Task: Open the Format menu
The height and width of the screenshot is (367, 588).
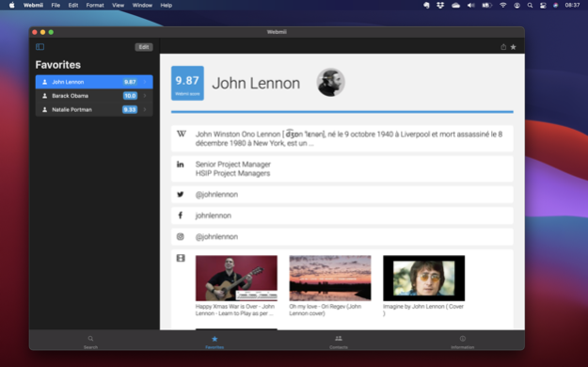Action: (x=95, y=6)
